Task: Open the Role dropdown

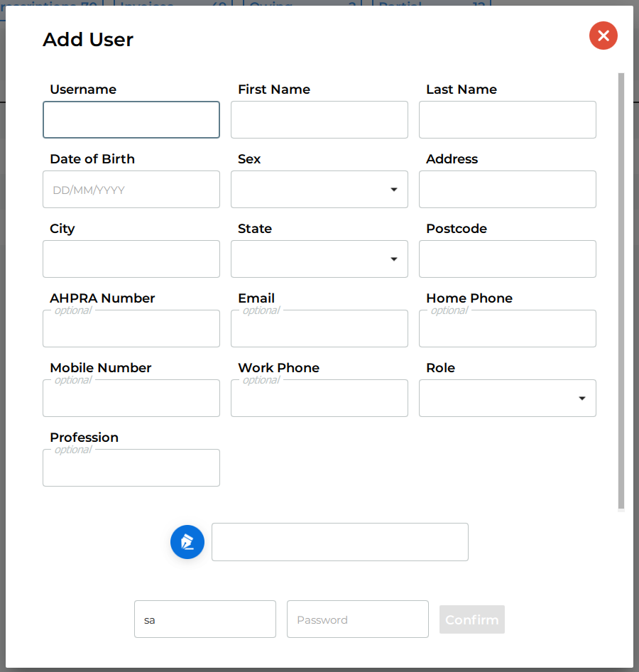Action: (x=507, y=399)
